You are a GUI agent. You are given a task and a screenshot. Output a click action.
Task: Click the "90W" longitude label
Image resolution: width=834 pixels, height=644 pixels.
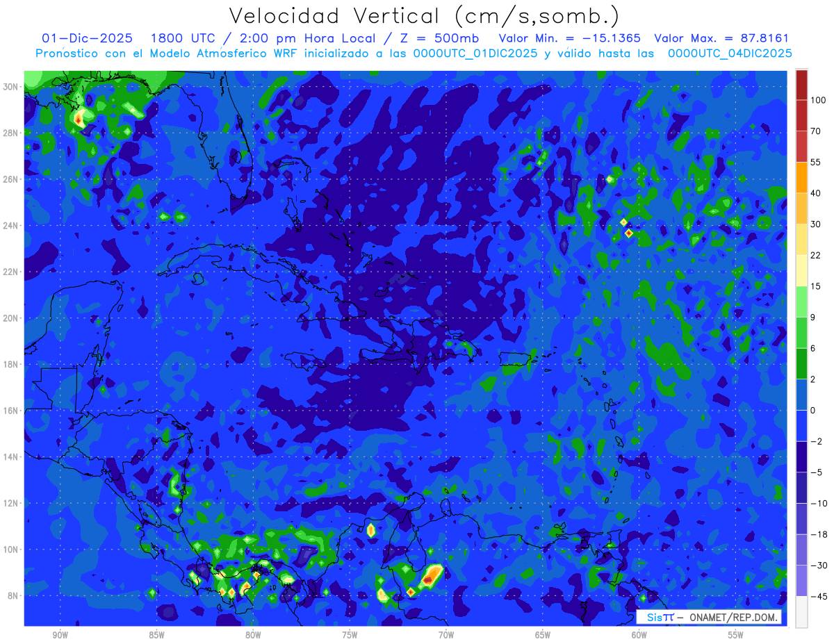pyautogui.click(x=60, y=635)
